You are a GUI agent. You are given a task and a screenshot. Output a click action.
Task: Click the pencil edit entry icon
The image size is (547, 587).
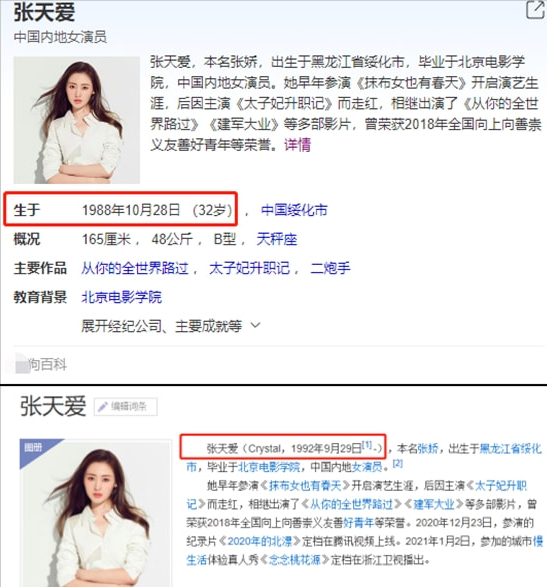(103, 407)
